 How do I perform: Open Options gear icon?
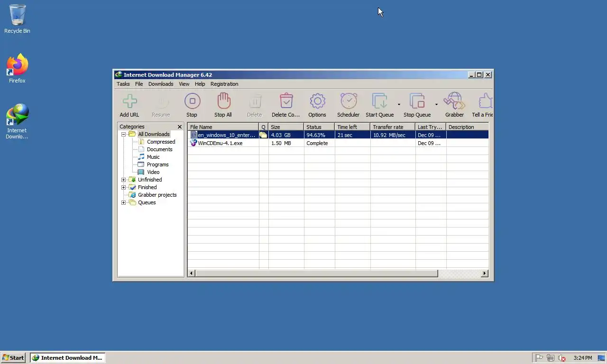pos(317,105)
